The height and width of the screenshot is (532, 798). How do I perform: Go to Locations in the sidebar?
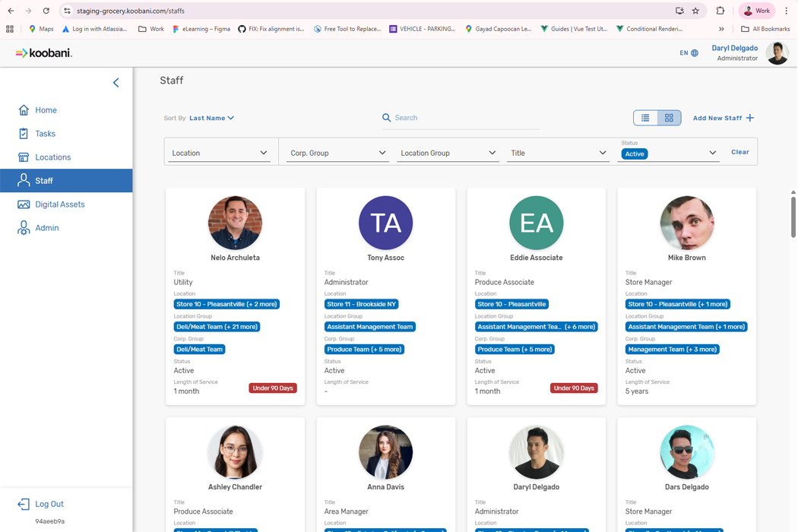(x=52, y=157)
